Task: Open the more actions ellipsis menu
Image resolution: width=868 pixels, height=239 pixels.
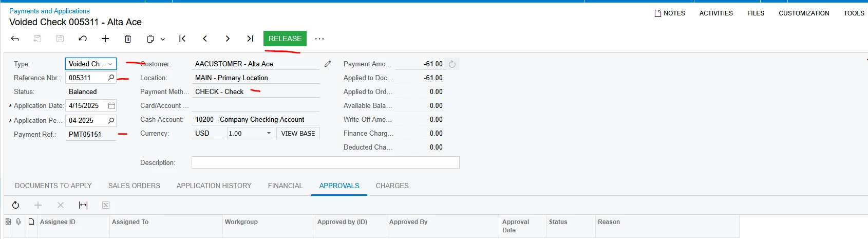Action: point(319,39)
